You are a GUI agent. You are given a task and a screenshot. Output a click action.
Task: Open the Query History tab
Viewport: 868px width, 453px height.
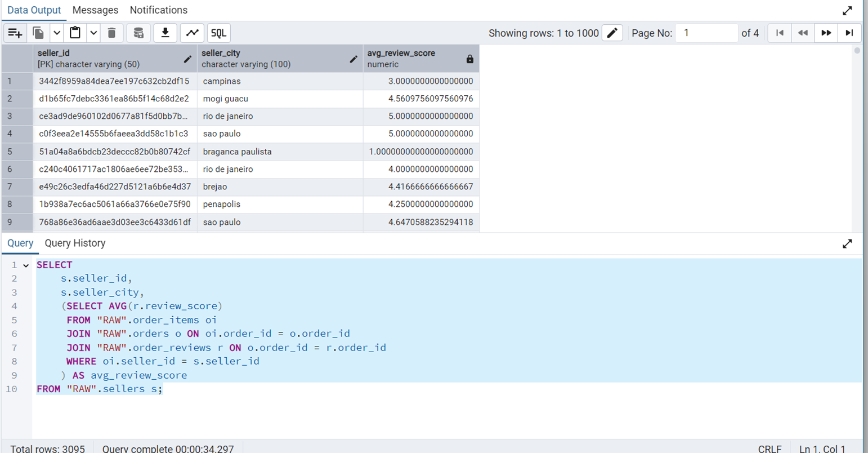pos(75,243)
